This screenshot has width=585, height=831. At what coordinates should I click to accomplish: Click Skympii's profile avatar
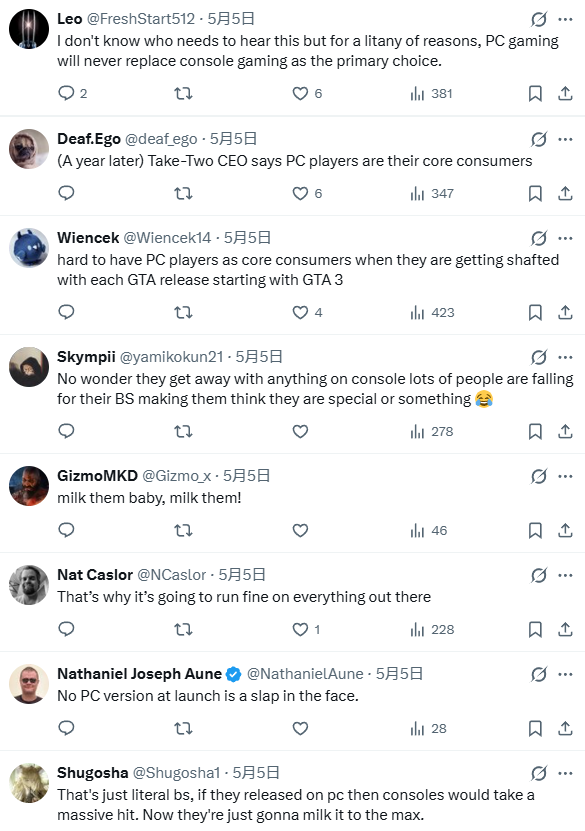tap(29, 367)
